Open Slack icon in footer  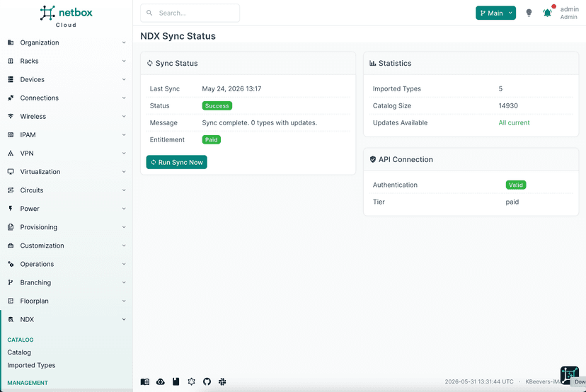tap(222, 381)
